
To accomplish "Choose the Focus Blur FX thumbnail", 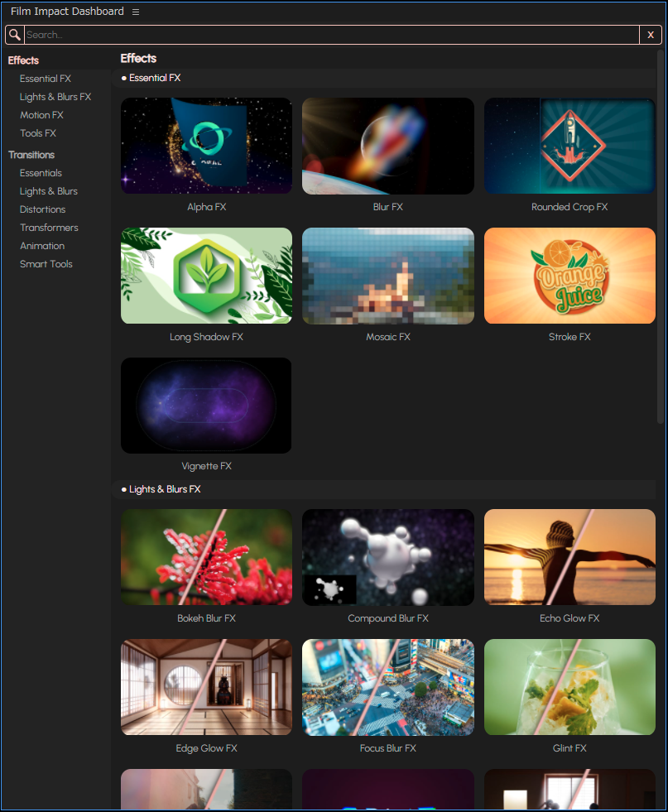I will click(x=388, y=687).
